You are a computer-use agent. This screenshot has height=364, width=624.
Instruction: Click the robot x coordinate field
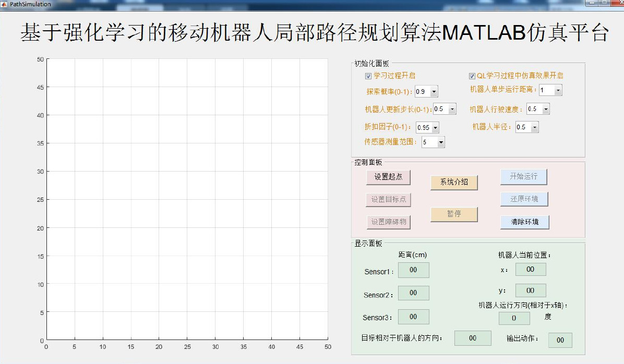coord(530,269)
